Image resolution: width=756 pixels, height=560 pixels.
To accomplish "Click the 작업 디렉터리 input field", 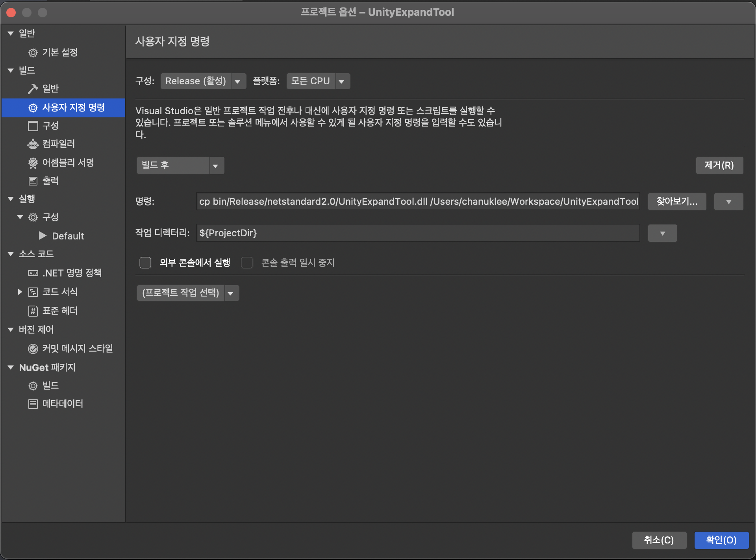I will 417,233.
